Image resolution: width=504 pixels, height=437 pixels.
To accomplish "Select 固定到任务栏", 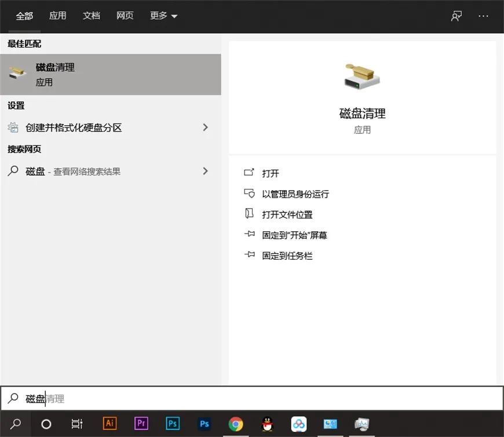I will click(287, 256).
